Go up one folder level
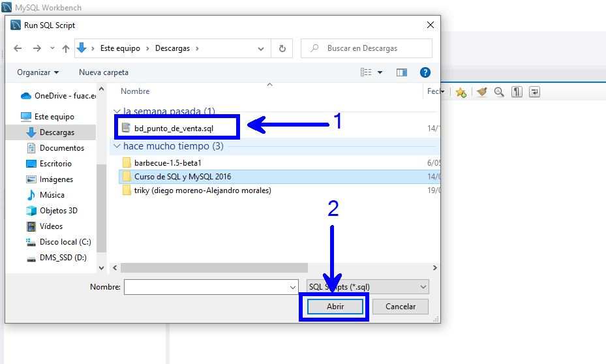Viewport: 606px width, 364px height. 66,48
